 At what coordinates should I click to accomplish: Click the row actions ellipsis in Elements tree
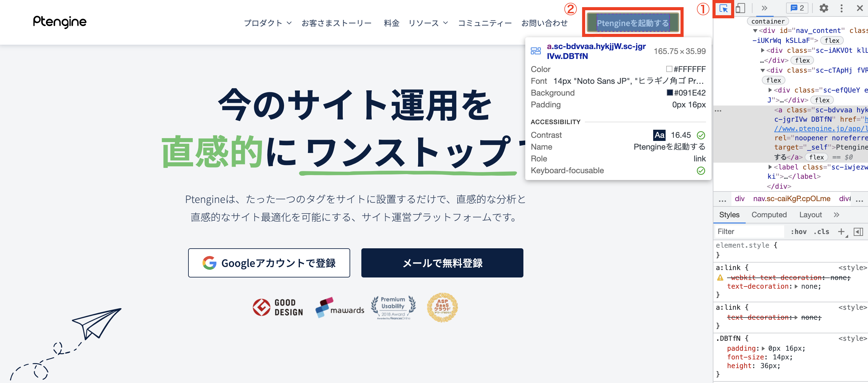[718, 110]
